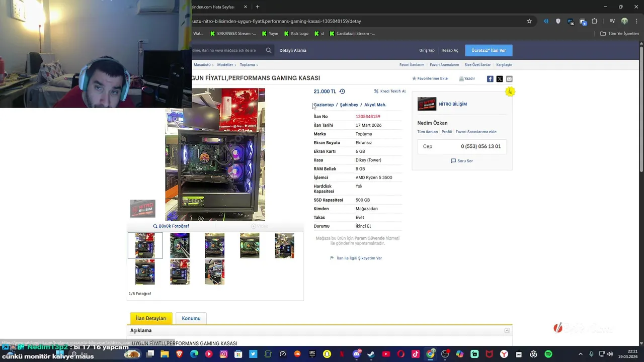Bookmark page with star icon in address bar
Image resolution: width=644 pixels, height=362 pixels.
[529, 21]
